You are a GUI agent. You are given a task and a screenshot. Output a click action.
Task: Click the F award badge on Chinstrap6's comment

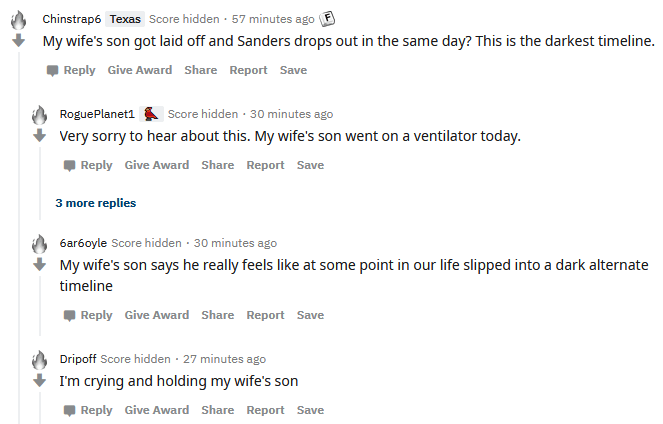[327, 19]
